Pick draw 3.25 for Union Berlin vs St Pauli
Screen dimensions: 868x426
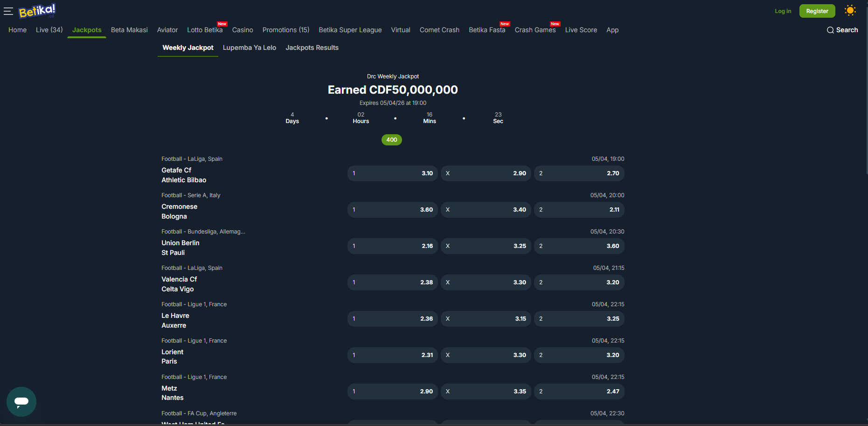[x=486, y=246]
